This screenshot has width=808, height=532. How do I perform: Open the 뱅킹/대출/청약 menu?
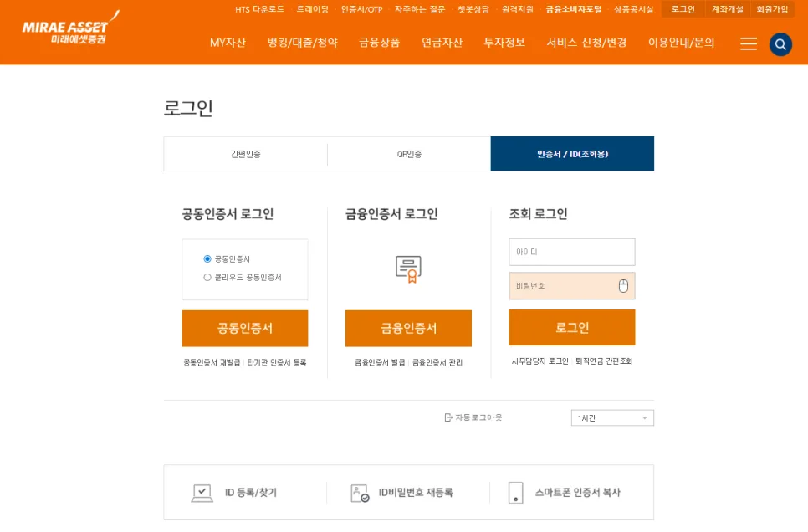[x=303, y=43]
